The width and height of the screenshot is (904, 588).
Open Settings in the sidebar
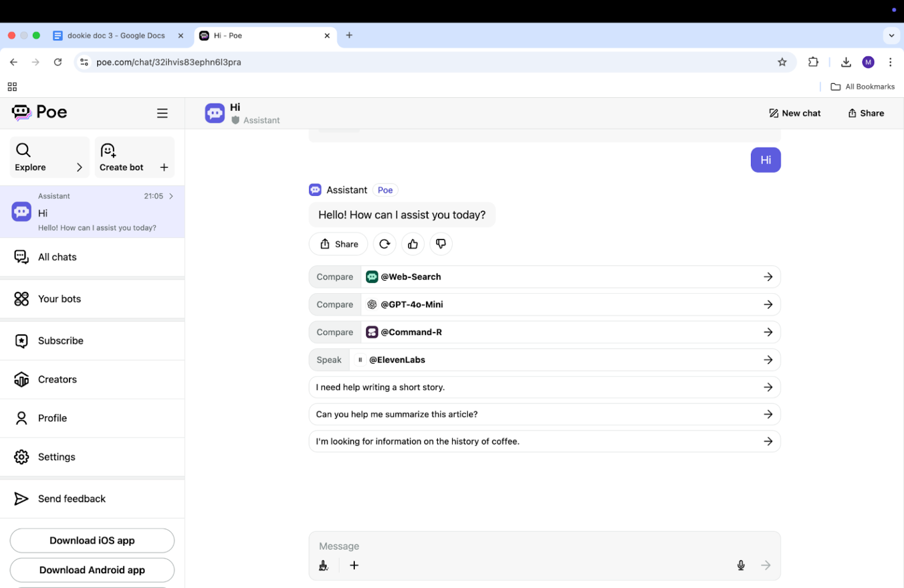[x=56, y=457]
